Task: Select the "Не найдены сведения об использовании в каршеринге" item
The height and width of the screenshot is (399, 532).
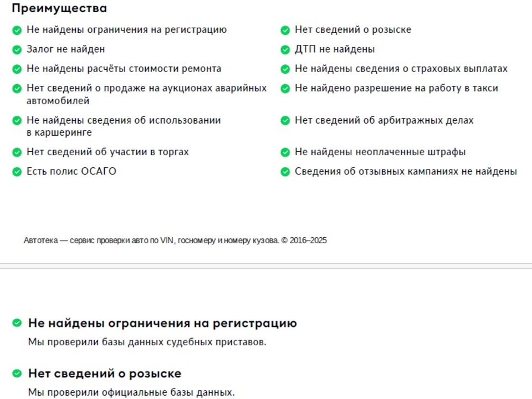Action: [124, 126]
